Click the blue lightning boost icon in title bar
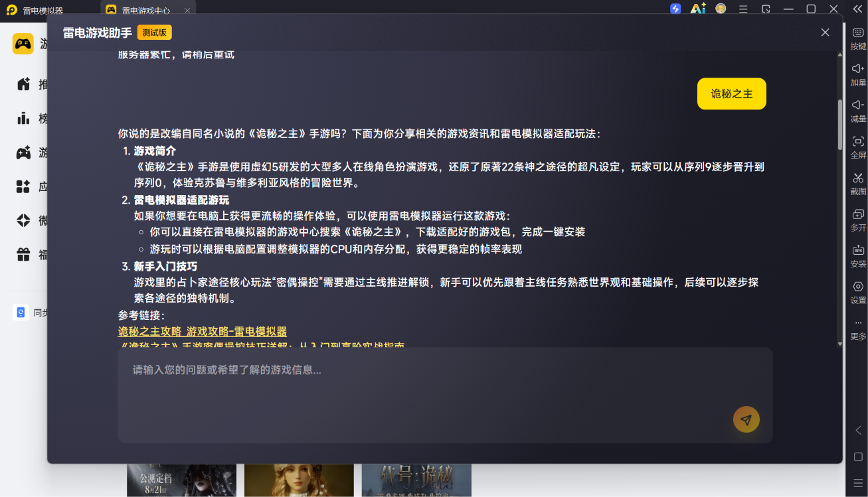 click(x=675, y=9)
